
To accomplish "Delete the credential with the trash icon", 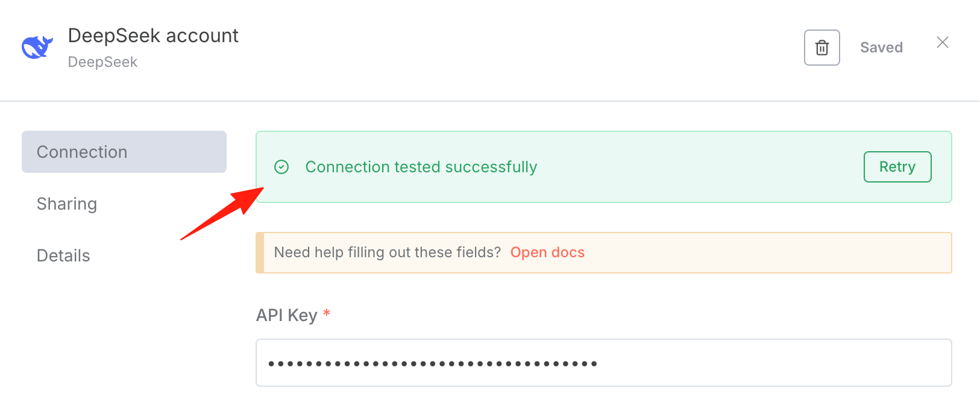I will pos(822,48).
